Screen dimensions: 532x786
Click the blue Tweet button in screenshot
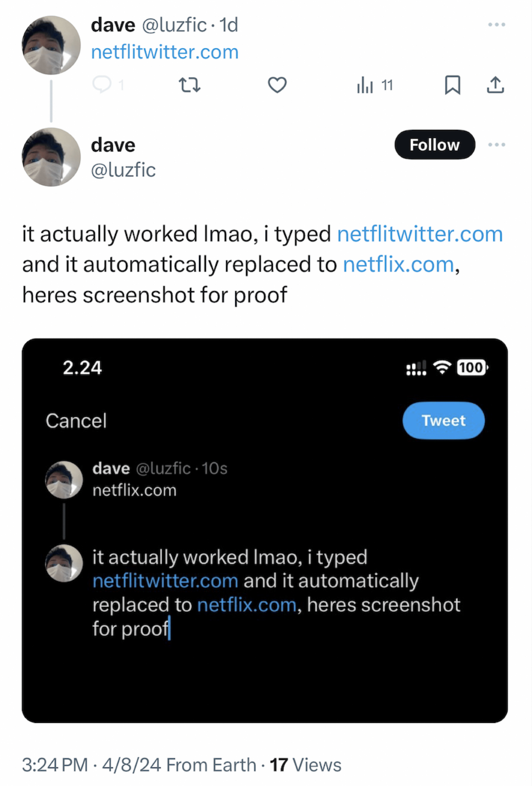click(443, 421)
